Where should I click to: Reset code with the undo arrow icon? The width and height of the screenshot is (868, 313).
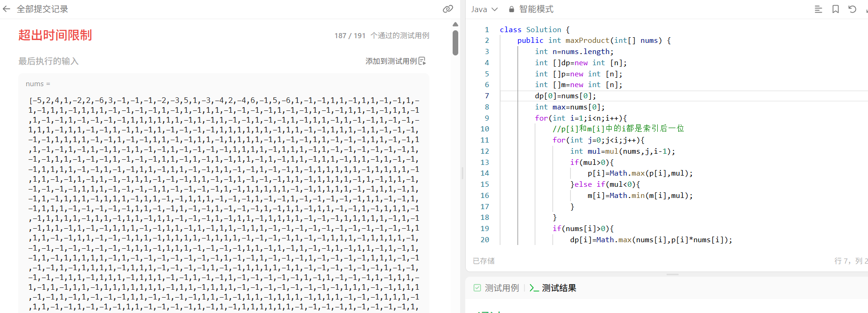(852, 9)
